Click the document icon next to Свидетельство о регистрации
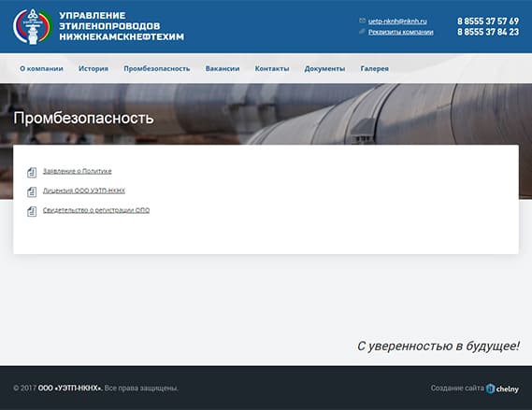 pos(32,211)
